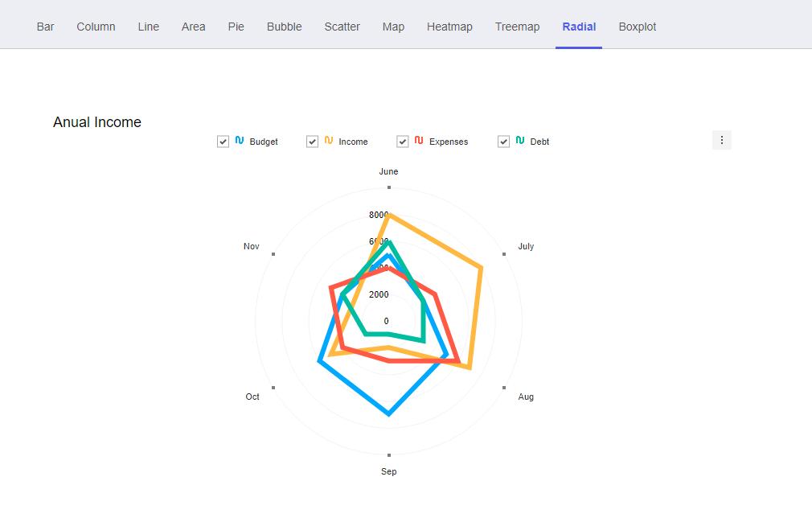Screen dimensions: 812x522
Task: Select the Treemap tab
Action: coord(517,27)
